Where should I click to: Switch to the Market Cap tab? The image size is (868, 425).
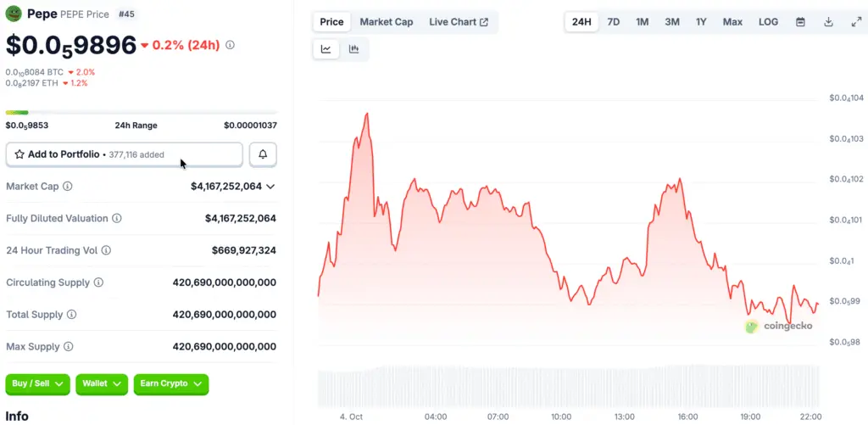[x=387, y=22]
